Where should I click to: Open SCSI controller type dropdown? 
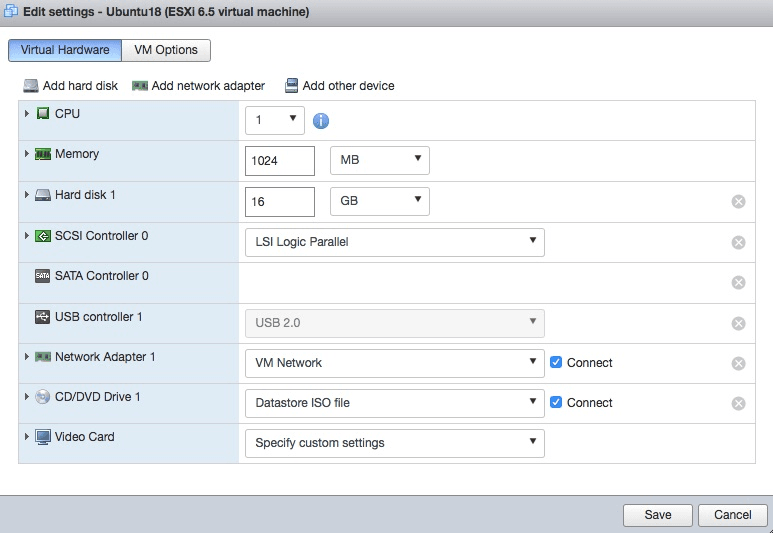tap(394, 242)
